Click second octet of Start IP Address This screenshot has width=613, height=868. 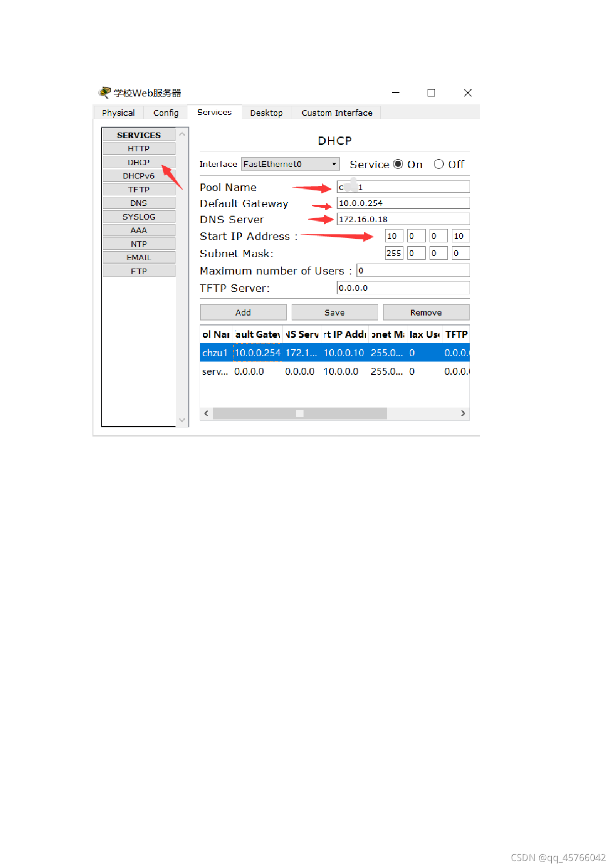click(x=416, y=236)
